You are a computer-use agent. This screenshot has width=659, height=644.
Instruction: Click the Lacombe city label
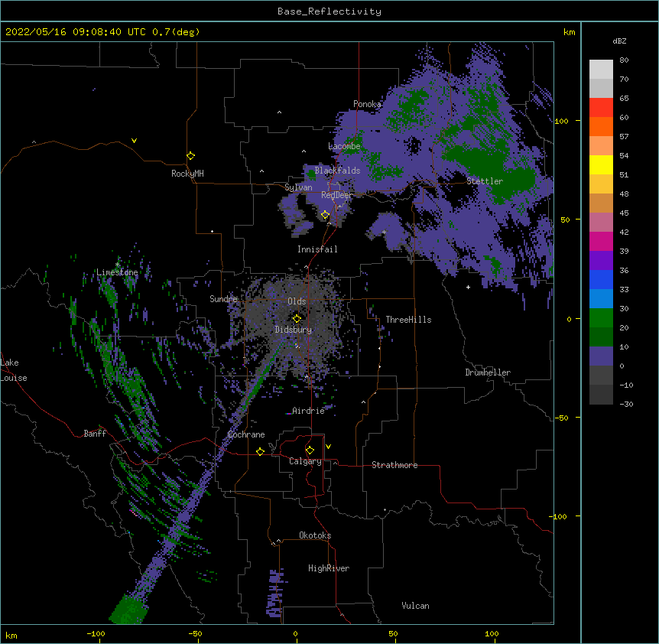(344, 146)
